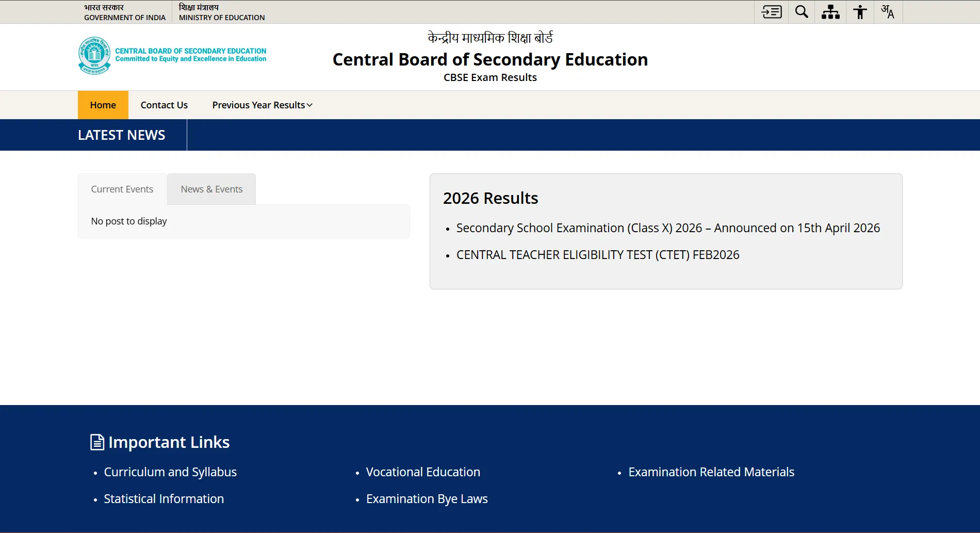Open Examination Related Materials
Viewport: 980px width, 533px height.
pos(711,472)
